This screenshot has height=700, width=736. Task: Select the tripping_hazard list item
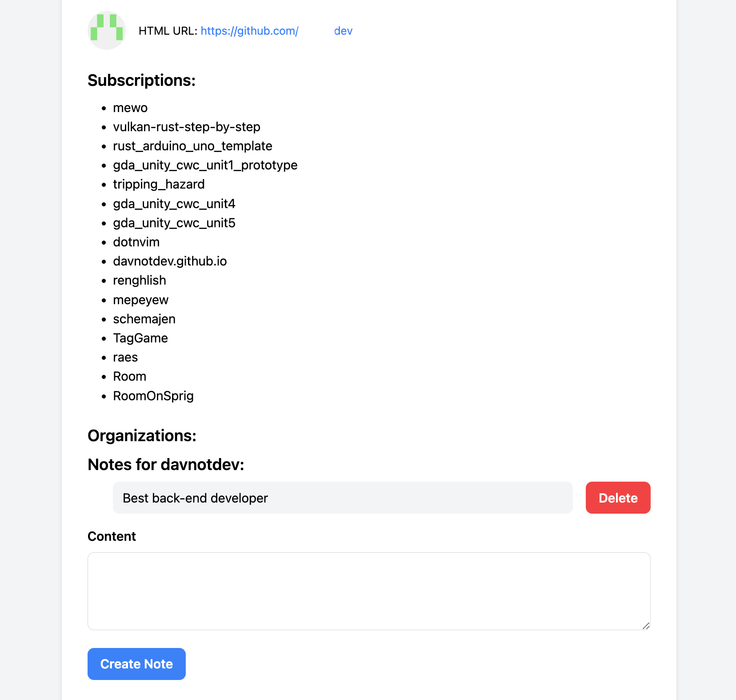[x=159, y=184]
